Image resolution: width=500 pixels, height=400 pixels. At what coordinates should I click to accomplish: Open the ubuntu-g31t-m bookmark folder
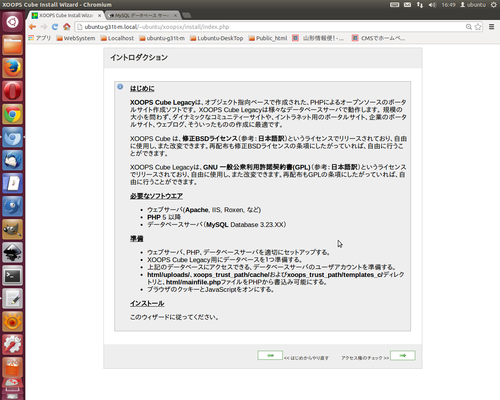(x=162, y=38)
